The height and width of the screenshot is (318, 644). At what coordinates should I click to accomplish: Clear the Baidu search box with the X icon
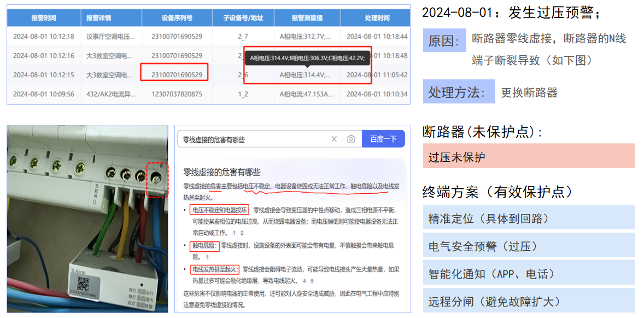click(334, 139)
